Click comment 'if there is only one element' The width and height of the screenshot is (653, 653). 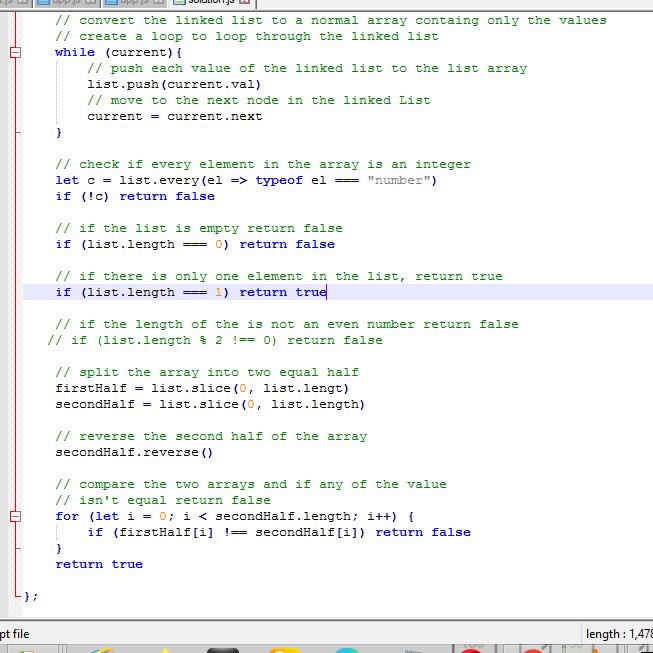coord(279,276)
